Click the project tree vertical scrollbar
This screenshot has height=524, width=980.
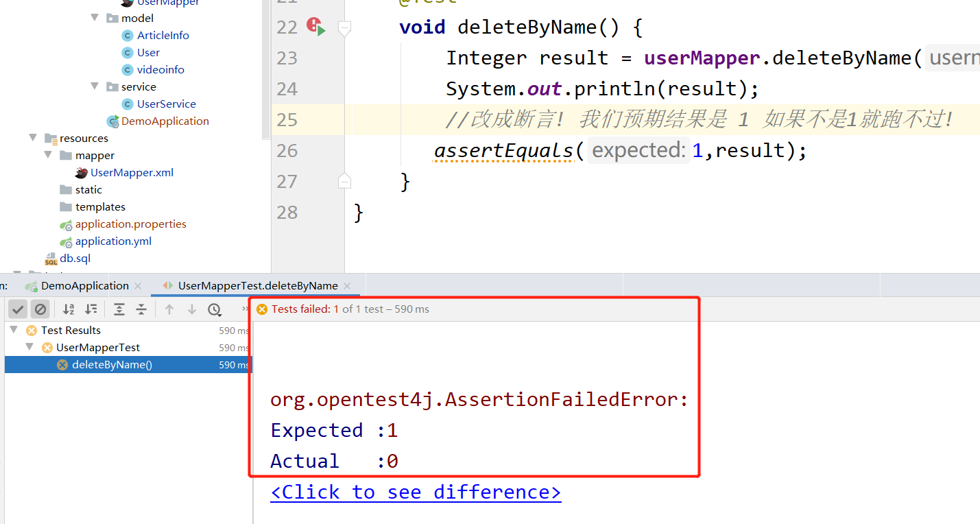point(267,69)
